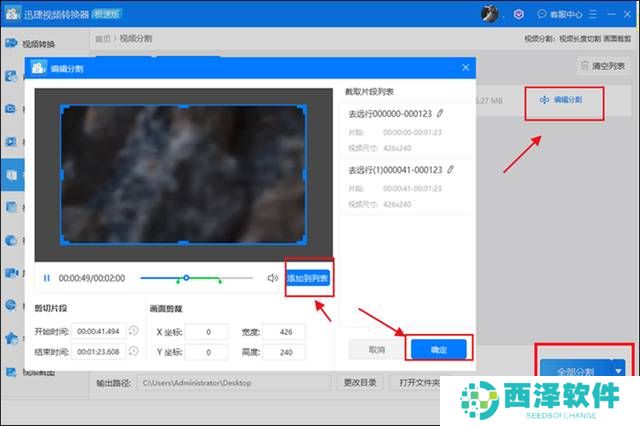Click 编辑分割 link in main window
The height and width of the screenshot is (426, 640).
coord(561,100)
